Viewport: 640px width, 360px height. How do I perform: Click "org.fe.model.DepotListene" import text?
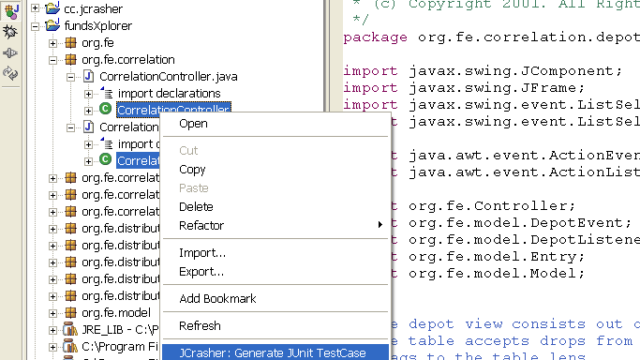click(x=524, y=240)
